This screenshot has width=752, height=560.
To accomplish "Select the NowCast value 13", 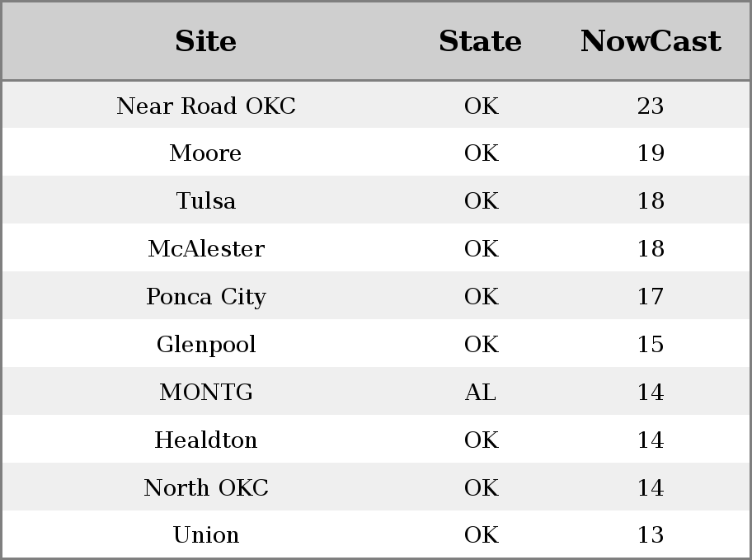I will pos(651,534).
